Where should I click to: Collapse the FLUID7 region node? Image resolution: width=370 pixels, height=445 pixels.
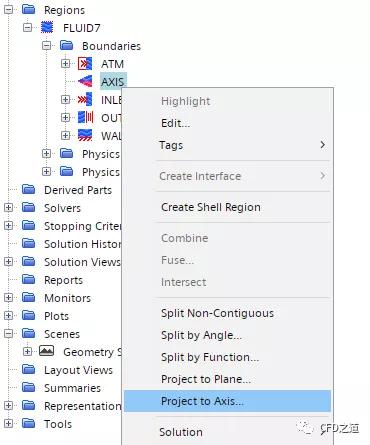28,28
